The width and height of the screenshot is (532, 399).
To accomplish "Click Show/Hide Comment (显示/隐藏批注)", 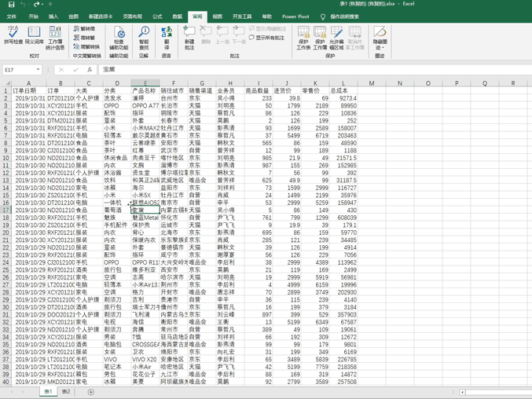I will (x=267, y=29).
